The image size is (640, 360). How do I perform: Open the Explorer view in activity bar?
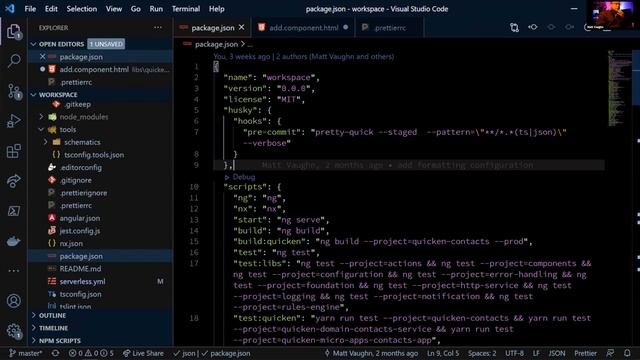click(13, 31)
